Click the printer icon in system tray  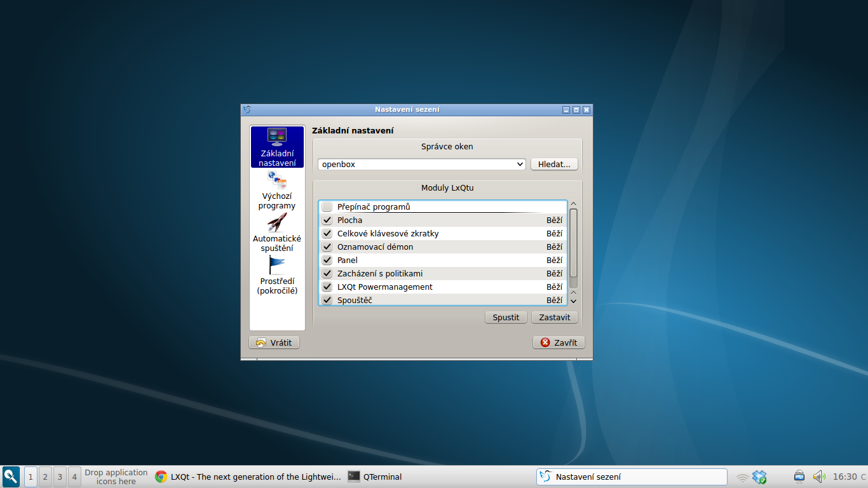tap(798, 477)
